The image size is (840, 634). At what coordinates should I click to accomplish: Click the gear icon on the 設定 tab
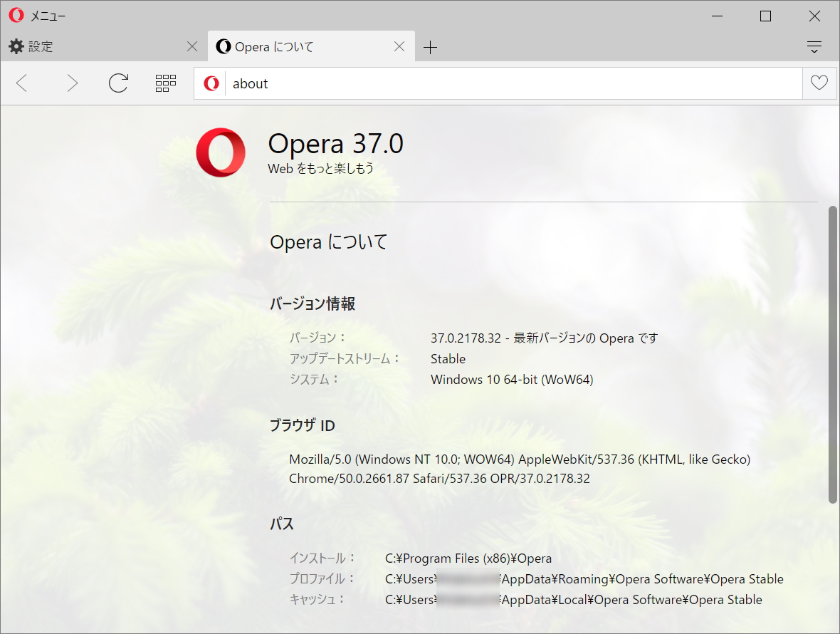pos(16,46)
